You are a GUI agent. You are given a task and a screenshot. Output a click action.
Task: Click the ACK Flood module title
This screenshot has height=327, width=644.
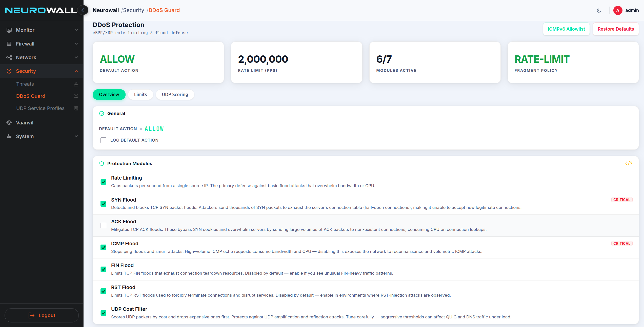click(x=124, y=222)
